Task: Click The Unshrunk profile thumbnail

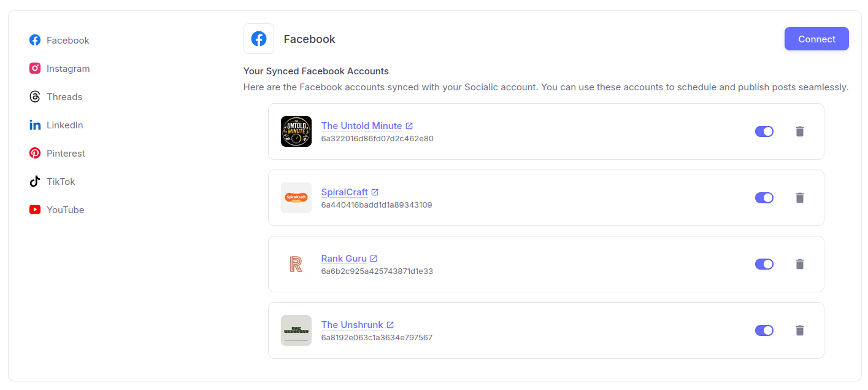Action: 296,330
